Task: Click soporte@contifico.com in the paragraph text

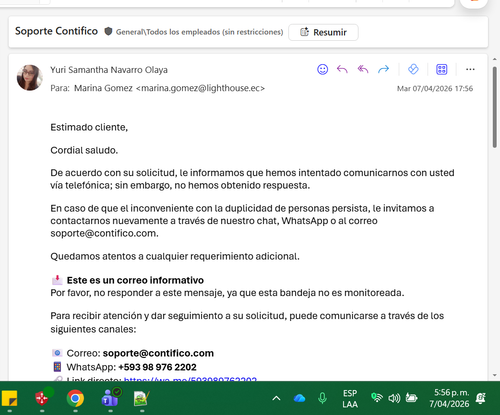Action: click(x=103, y=233)
